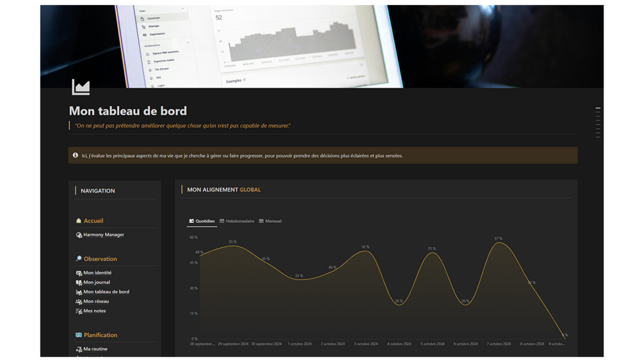Click the 7 octobre 2024 axis label

499,344
